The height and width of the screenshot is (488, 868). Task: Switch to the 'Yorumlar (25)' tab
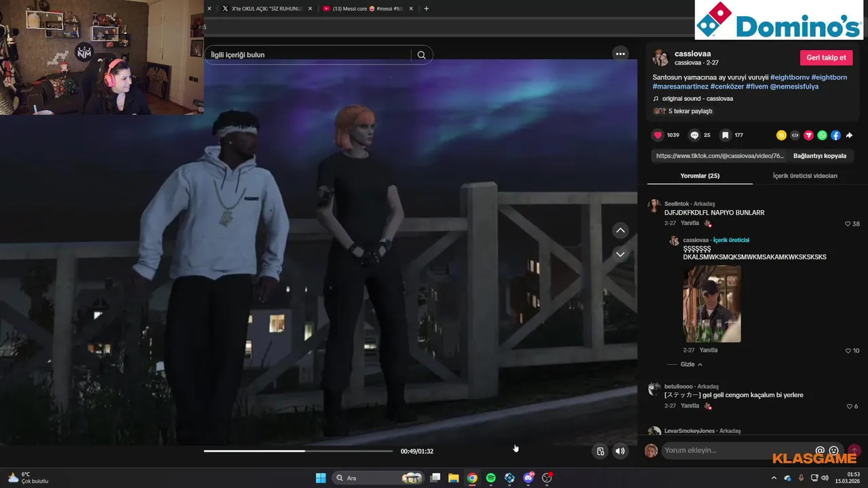point(700,176)
